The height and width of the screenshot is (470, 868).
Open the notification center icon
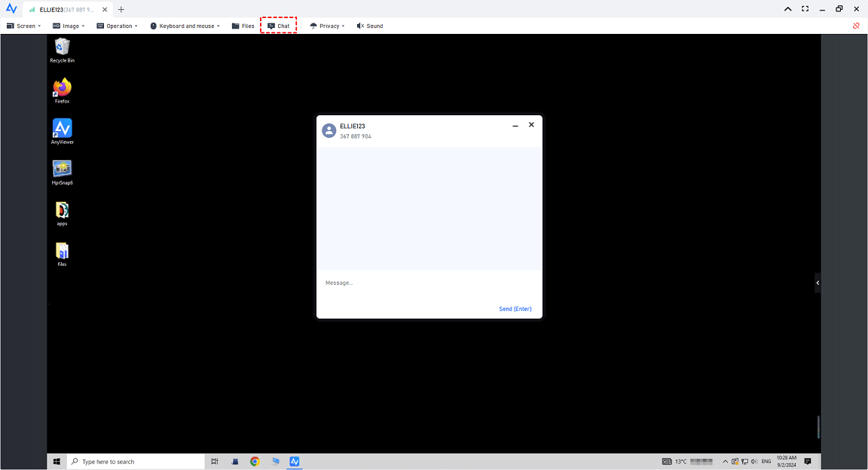point(808,462)
